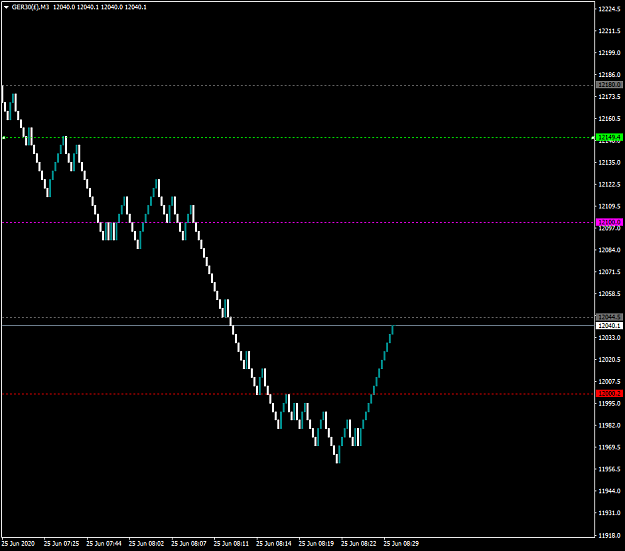Click the 12007.5 price scale value
The width and height of the screenshot is (625, 551).
609,382
